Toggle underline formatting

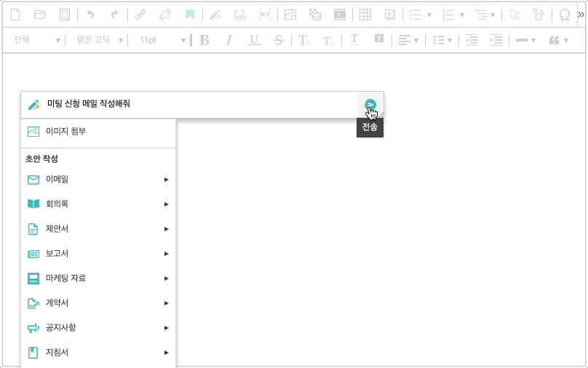coord(253,40)
